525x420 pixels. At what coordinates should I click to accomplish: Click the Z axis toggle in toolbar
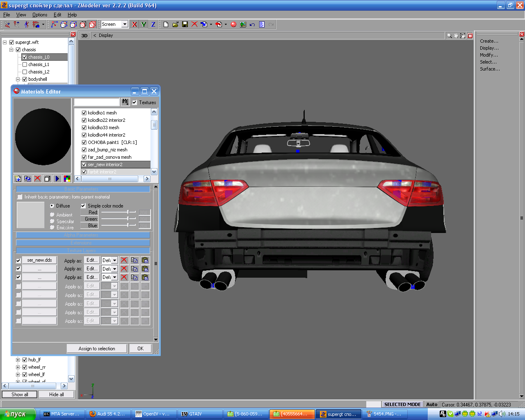(153, 25)
